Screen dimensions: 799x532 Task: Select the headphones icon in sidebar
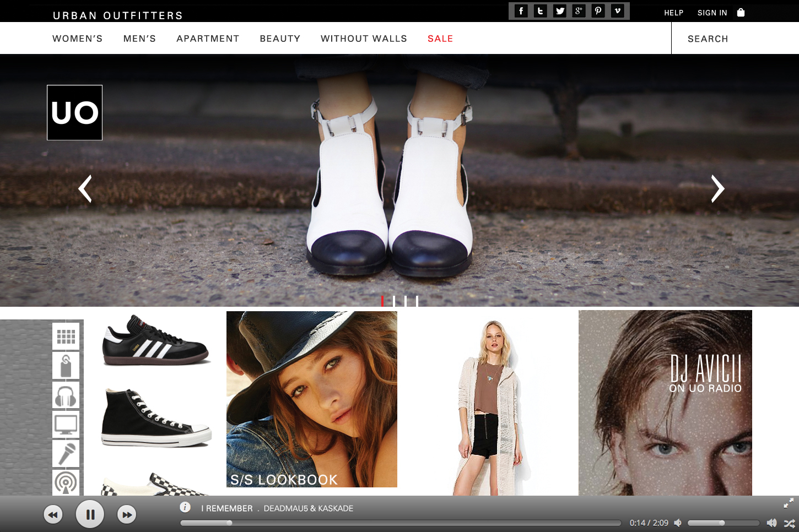pos(66,395)
